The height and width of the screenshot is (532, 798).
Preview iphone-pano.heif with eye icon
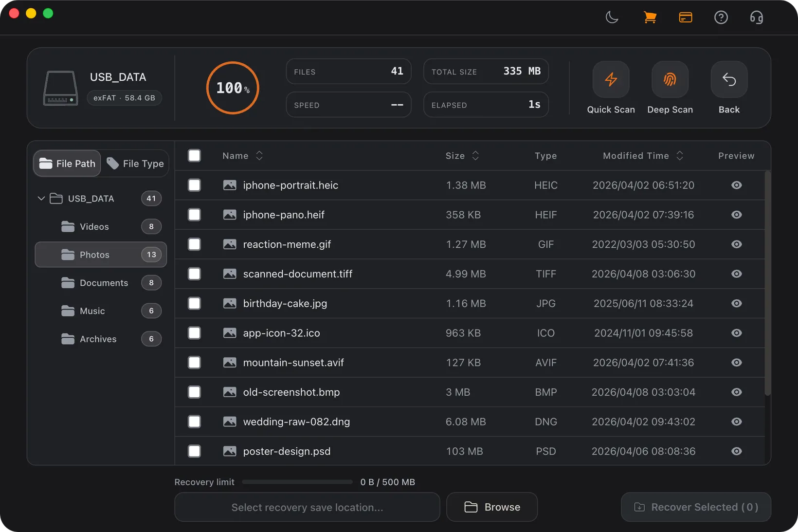(x=737, y=215)
